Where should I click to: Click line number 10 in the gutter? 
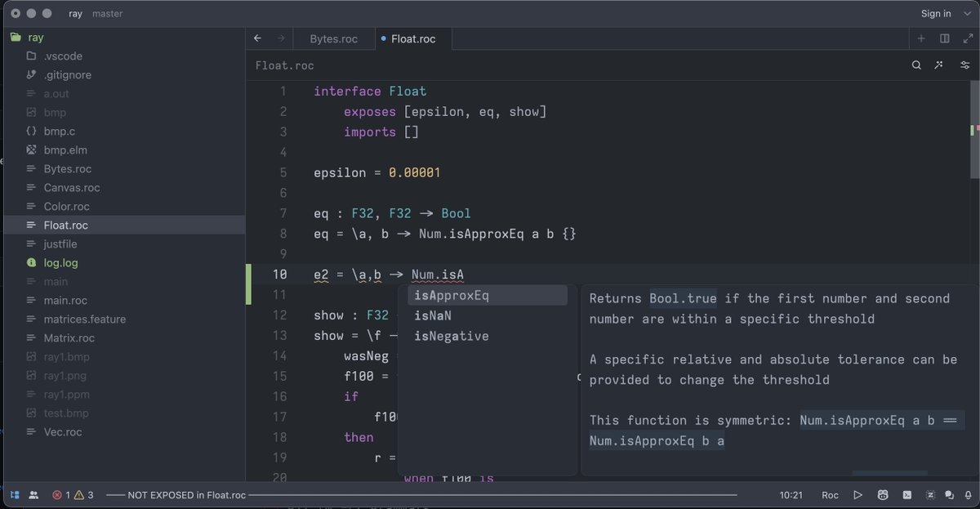point(279,275)
